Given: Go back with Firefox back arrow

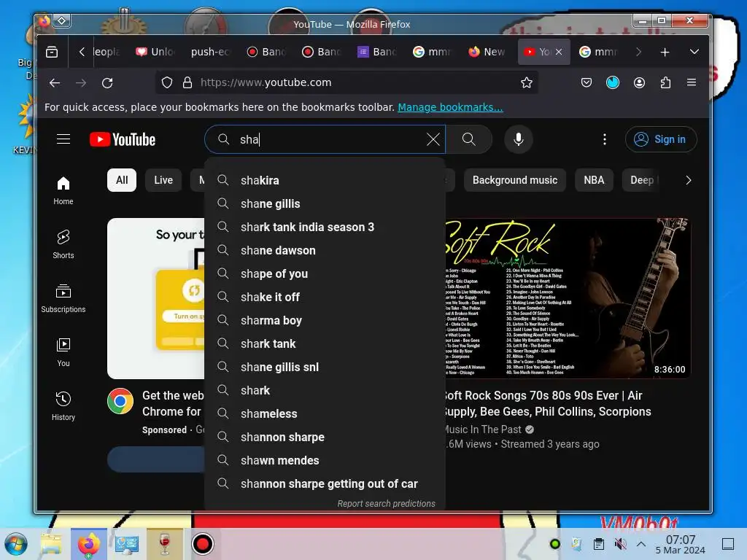Looking at the screenshot, I should [x=55, y=83].
